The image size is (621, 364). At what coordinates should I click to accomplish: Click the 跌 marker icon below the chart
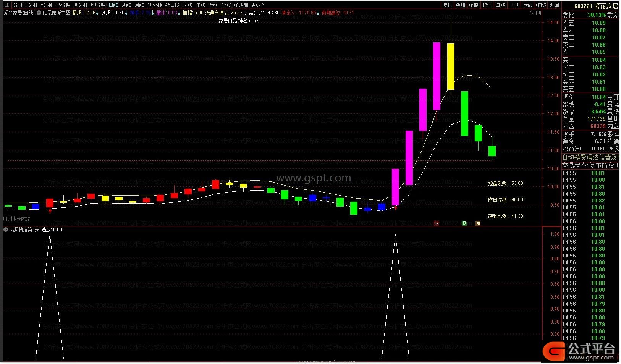pos(464,223)
